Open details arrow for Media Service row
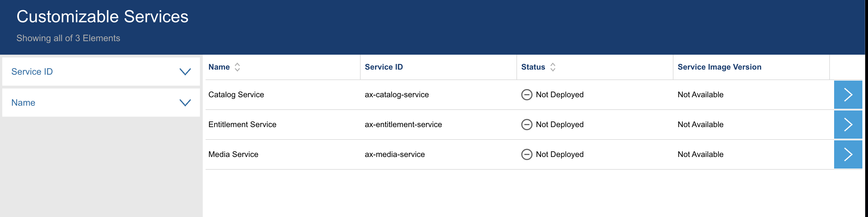The height and width of the screenshot is (217, 868). click(x=848, y=154)
